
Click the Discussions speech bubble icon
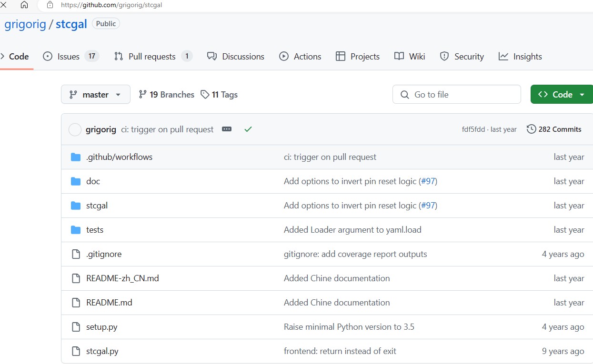click(212, 56)
